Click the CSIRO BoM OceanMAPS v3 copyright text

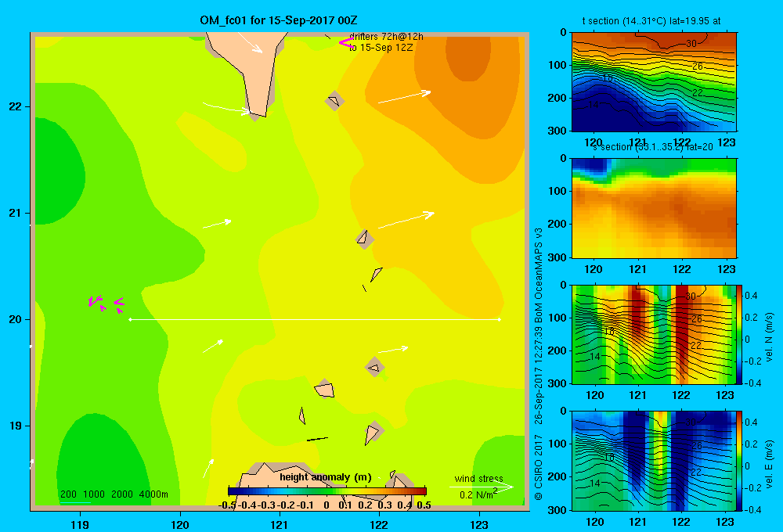click(x=539, y=365)
